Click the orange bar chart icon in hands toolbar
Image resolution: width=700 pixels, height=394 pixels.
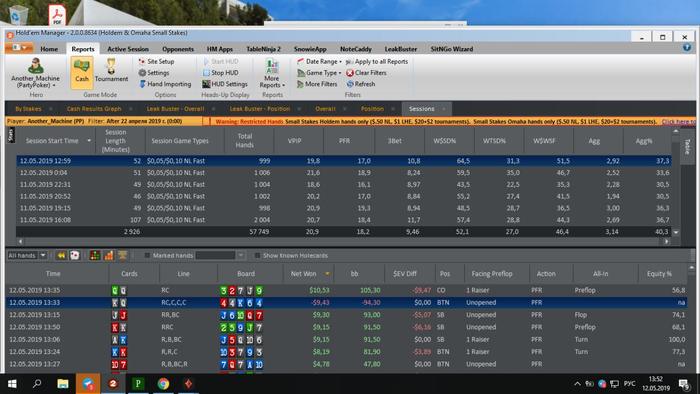[109, 255]
